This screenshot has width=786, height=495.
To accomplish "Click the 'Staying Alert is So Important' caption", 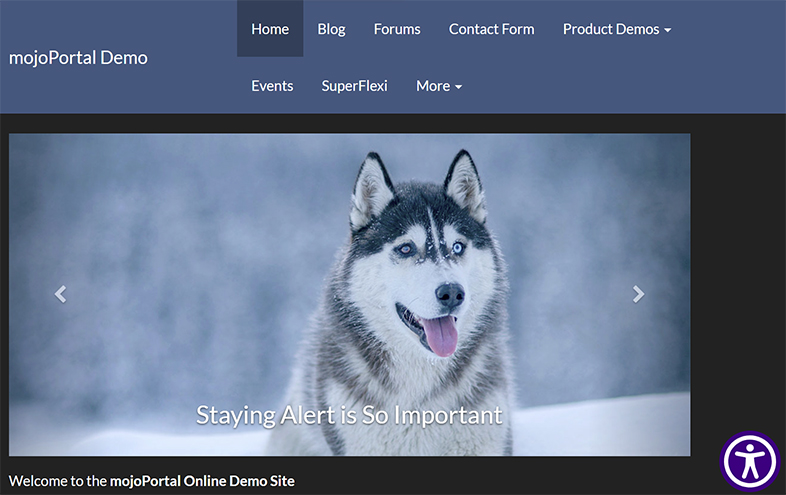I will click(349, 415).
